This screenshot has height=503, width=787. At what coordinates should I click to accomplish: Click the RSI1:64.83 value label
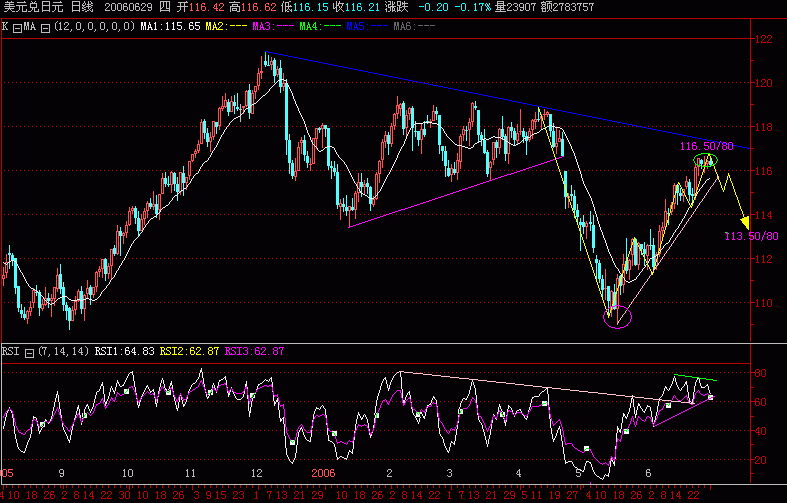(124, 351)
